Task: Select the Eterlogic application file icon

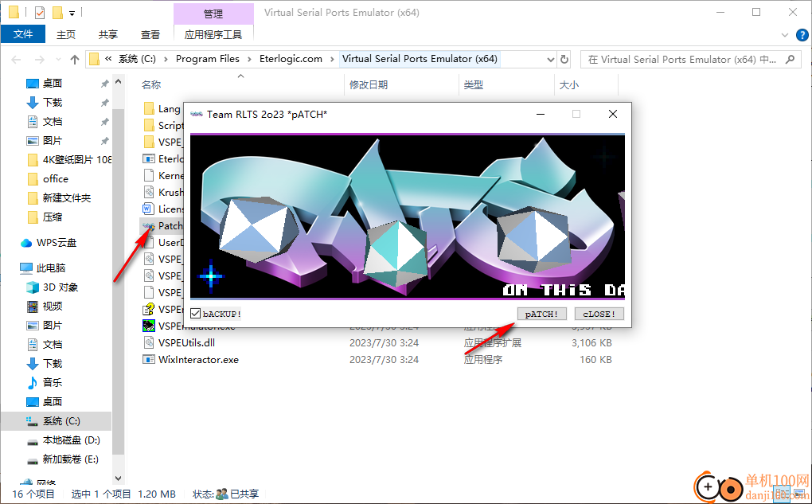Action: [149, 159]
